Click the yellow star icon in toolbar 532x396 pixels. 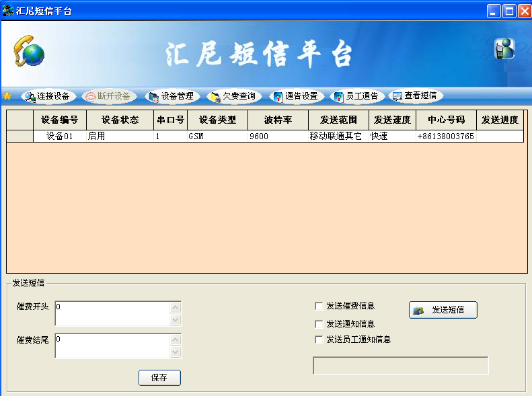[7, 96]
